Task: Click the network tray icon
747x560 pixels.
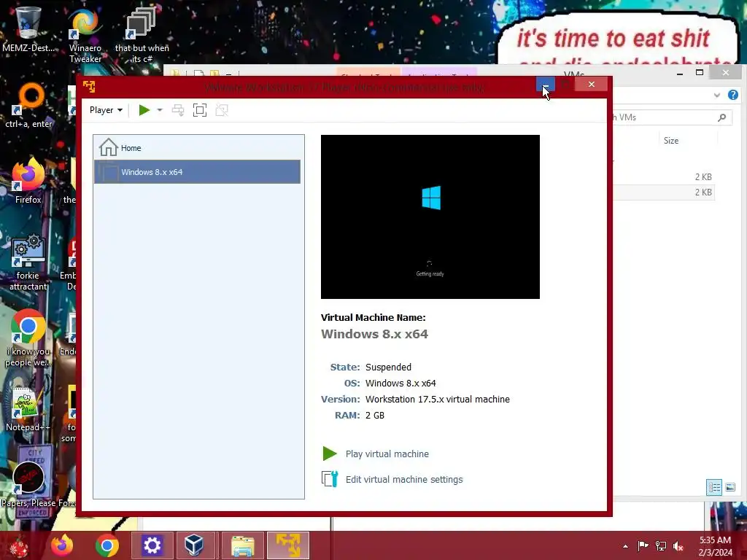Action: [661, 545]
